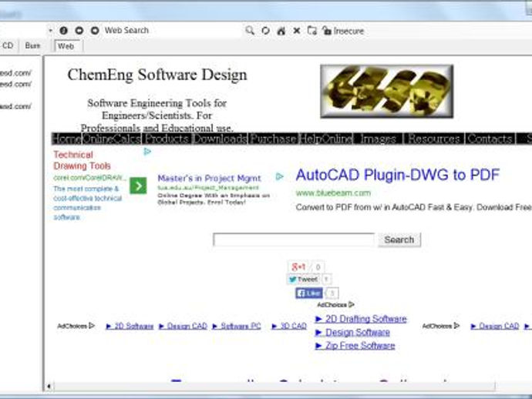Viewport: 532px width, 399px height.
Task: Open the Home menu item
Action: pos(66,139)
